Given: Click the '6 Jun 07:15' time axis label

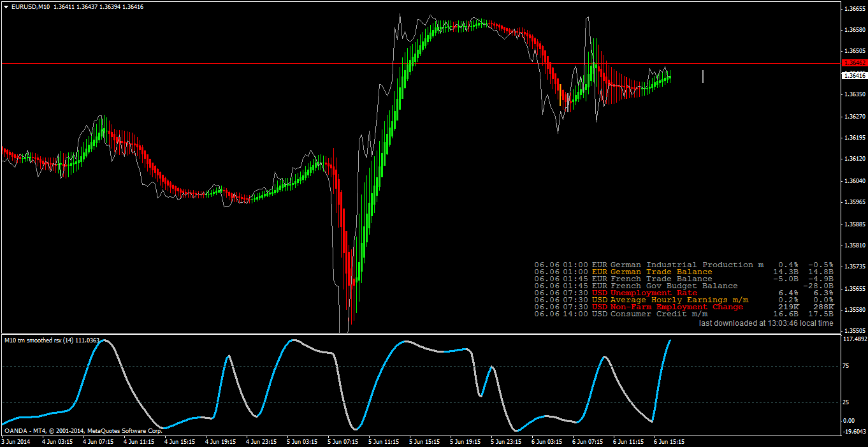Looking at the screenshot, I should tap(588, 441).
